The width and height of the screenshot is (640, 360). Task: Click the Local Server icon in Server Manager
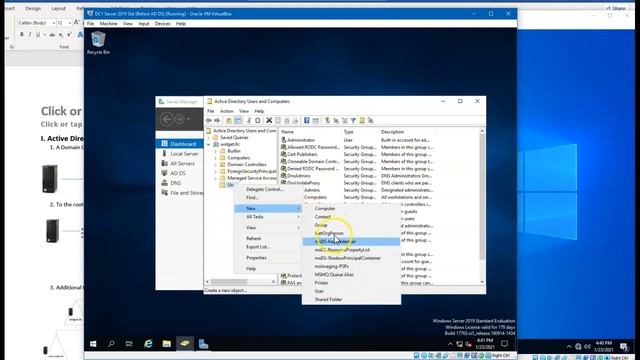click(164, 153)
